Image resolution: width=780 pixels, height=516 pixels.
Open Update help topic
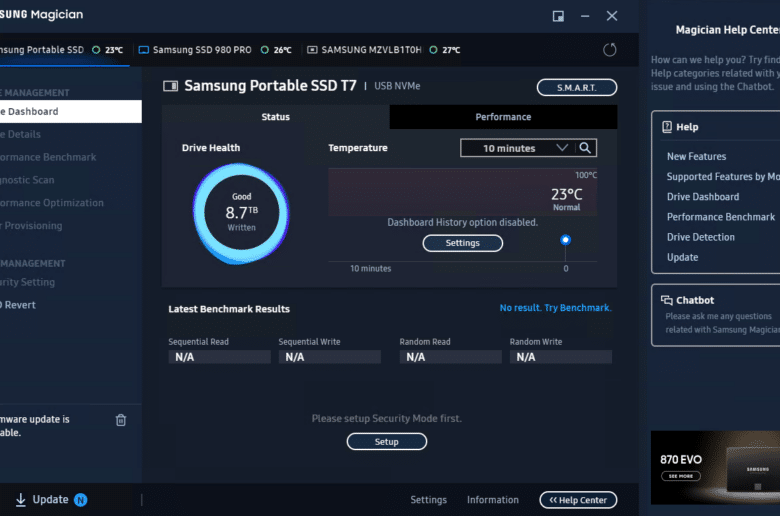tap(682, 257)
